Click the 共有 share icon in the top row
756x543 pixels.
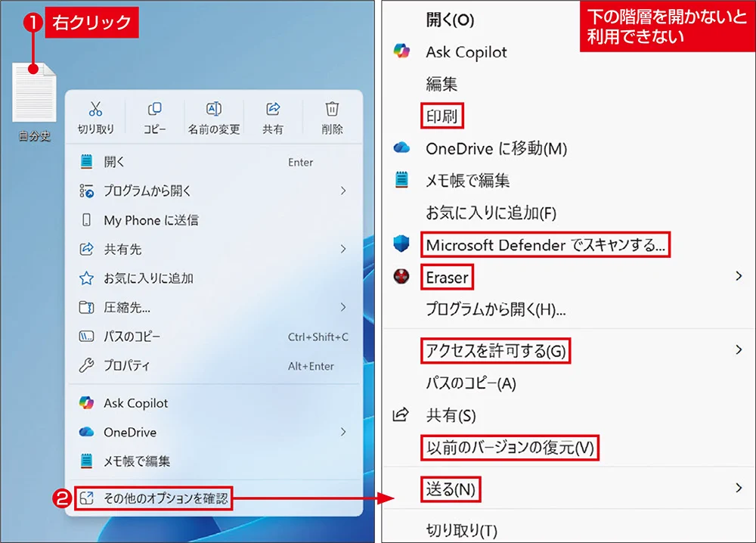click(x=273, y=108)
